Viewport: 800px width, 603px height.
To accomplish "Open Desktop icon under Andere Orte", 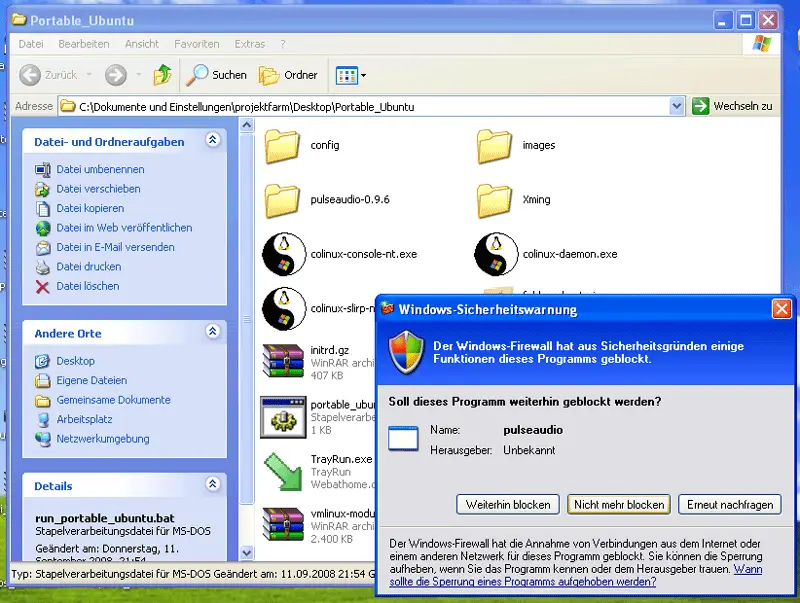I will [x=42, y=361].
